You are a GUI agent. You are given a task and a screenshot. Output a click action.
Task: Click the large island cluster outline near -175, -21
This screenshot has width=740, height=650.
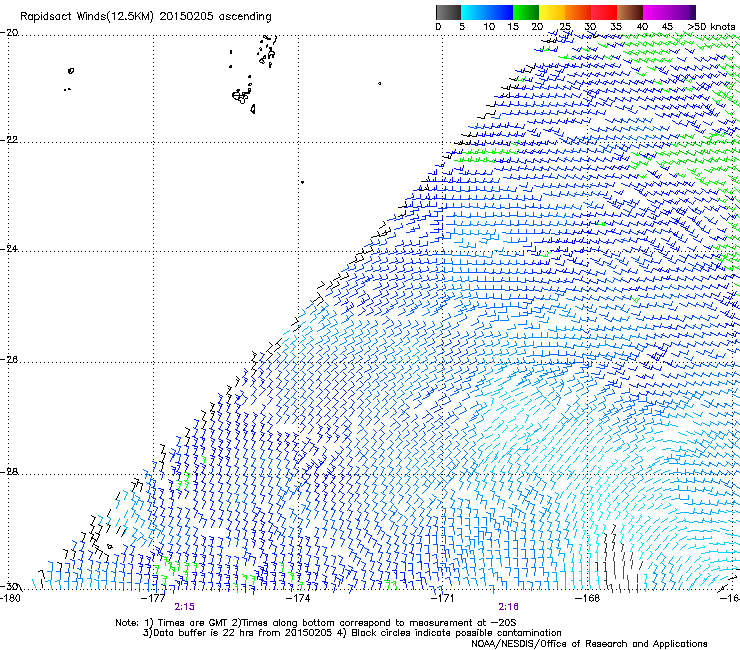coord(241,96)
